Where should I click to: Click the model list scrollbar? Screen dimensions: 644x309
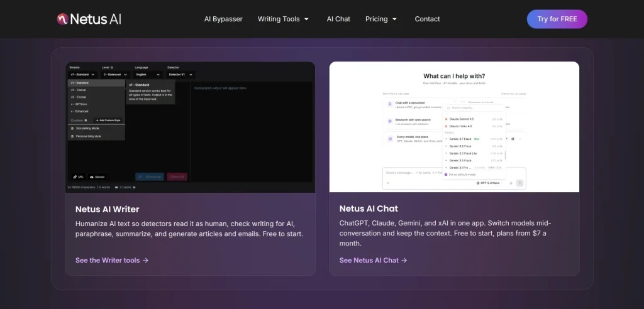(505, 155)
